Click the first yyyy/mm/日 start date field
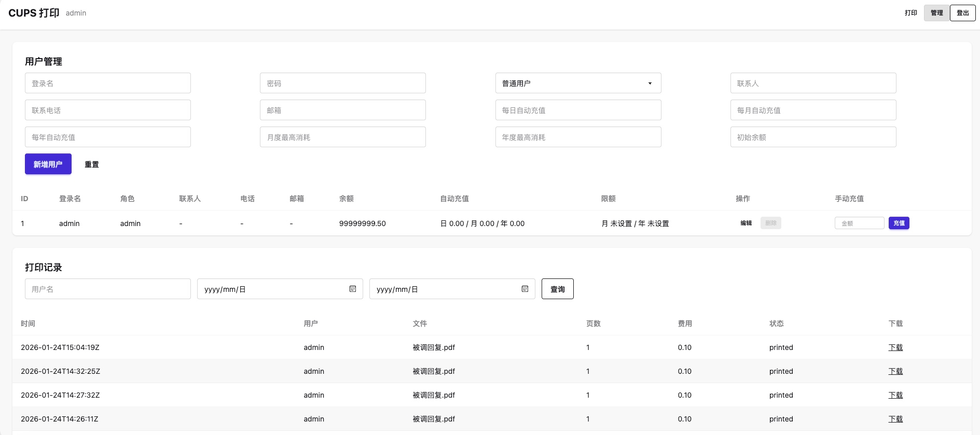 pos(280,289)
